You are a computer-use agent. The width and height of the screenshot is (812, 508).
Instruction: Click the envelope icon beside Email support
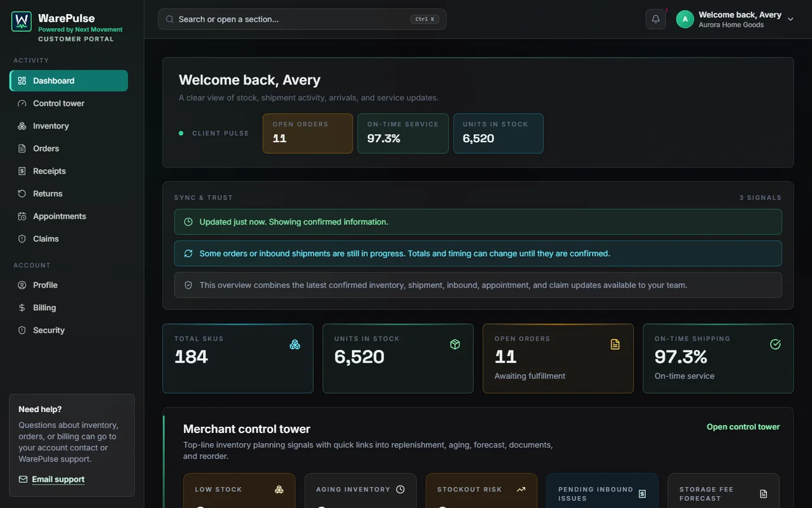23,479
